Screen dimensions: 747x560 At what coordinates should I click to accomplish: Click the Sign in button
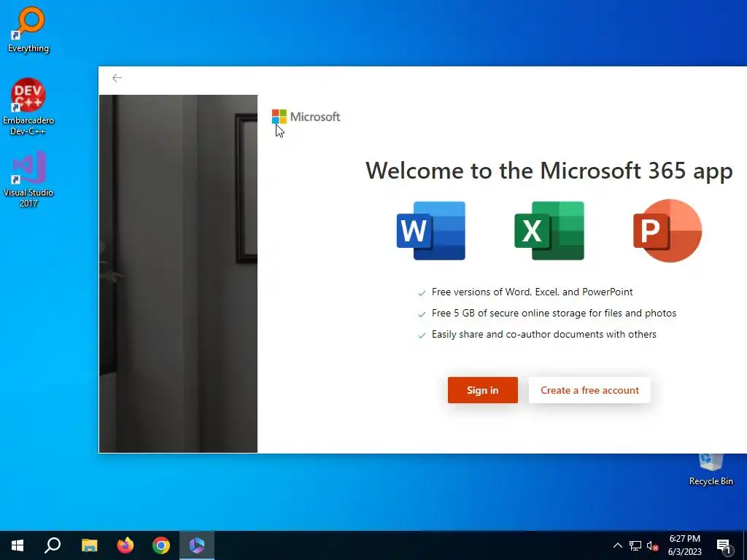483,390
